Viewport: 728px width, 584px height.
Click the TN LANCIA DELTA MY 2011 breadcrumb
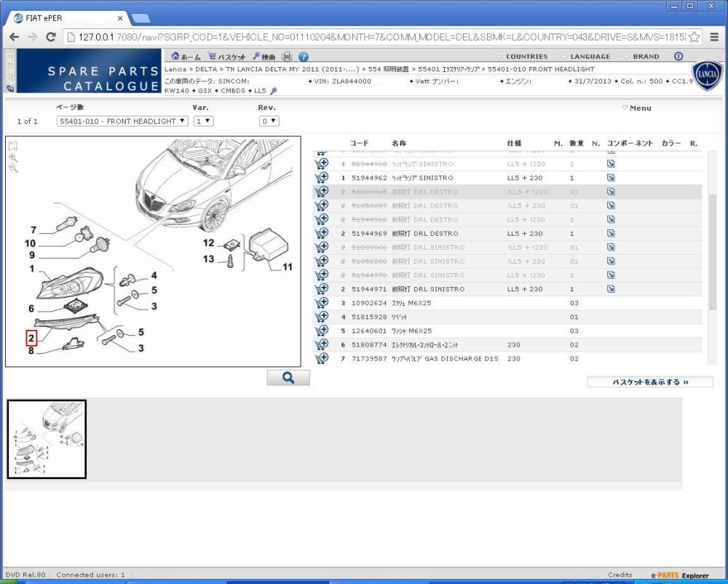[x=293, y=69]
